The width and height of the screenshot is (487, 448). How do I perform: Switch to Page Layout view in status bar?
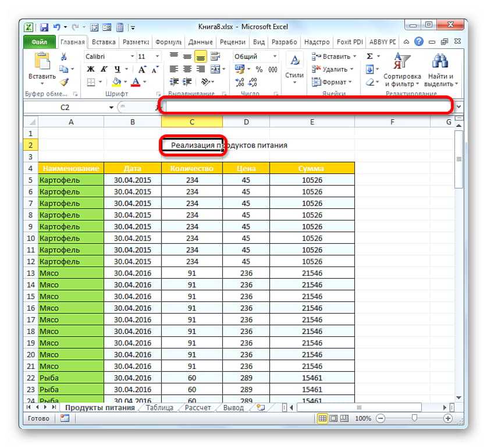333,418
